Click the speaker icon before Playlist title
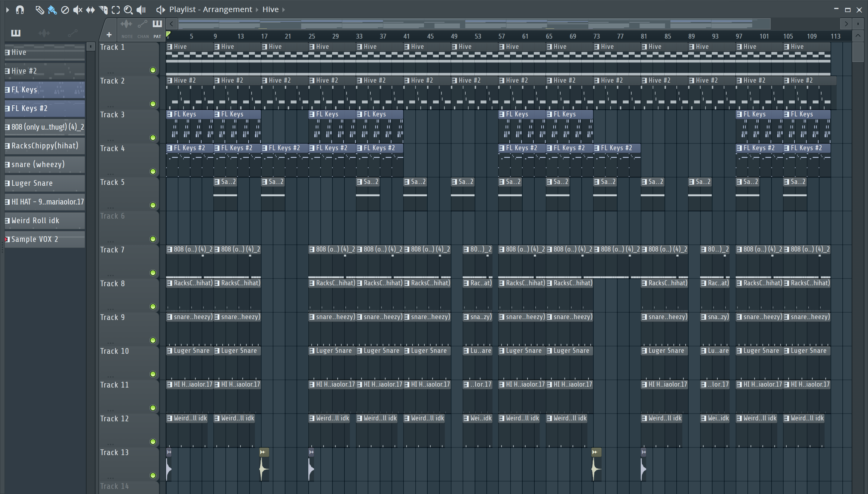This screenshot has width=868, height=494. pyautogui.click(x=160, y=10)
